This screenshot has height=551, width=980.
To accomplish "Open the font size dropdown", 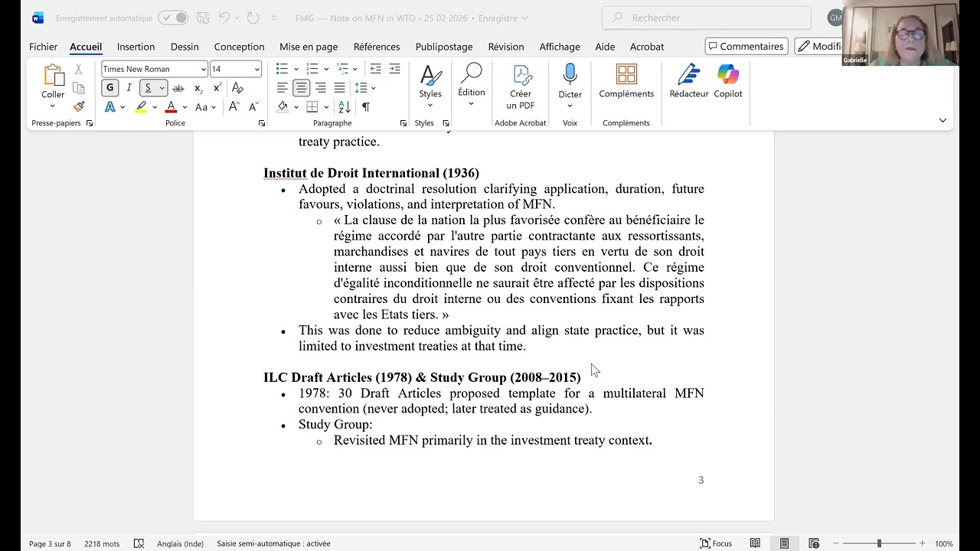I will [x=256, y=69].
